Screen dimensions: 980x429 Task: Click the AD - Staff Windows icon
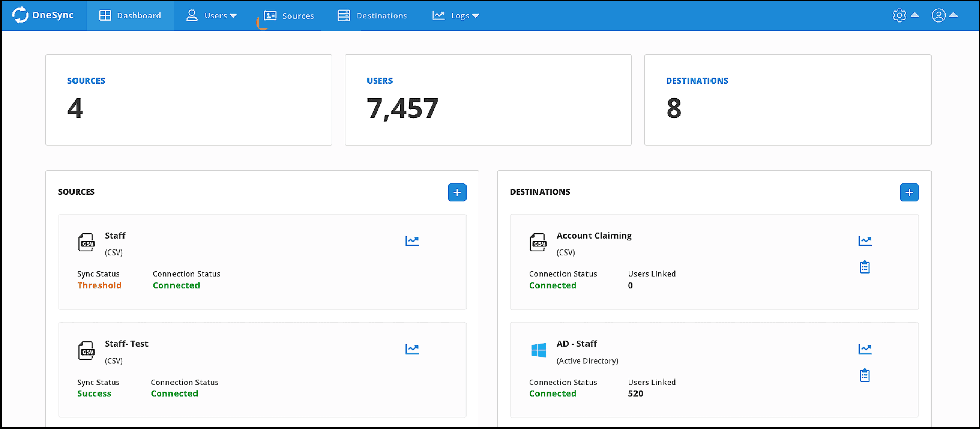point(538,350)
